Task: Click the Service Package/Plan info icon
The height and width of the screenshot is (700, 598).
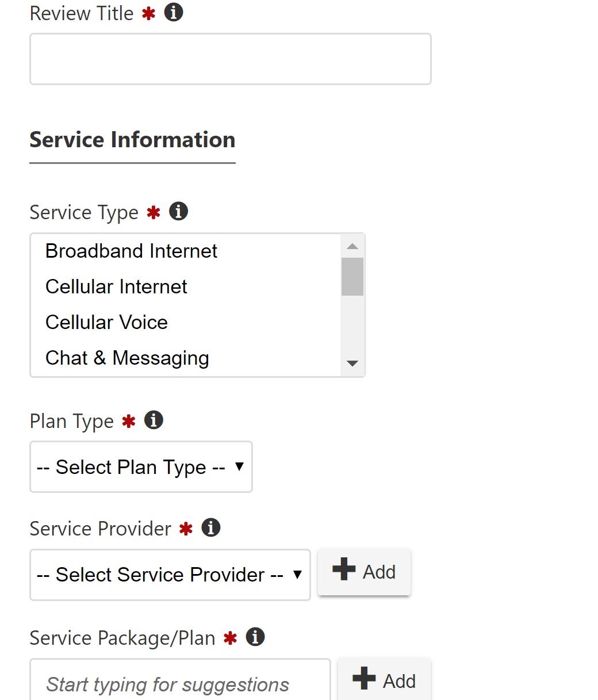Action: [x=255, y=637]
